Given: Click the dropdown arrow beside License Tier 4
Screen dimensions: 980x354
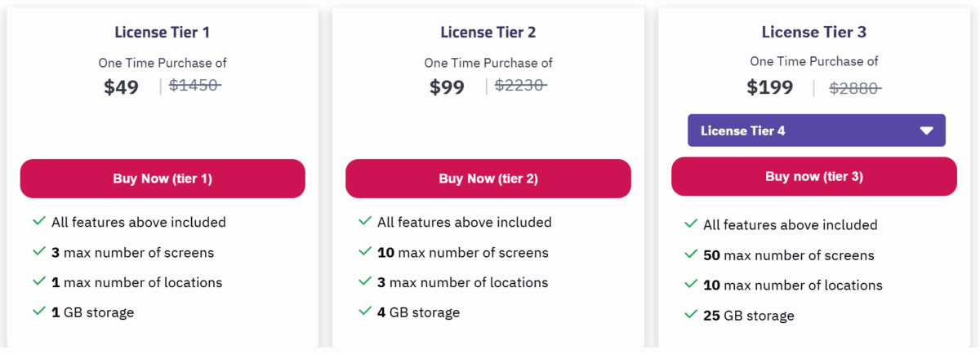Looking at the screenshot, I should coord(926,131).
